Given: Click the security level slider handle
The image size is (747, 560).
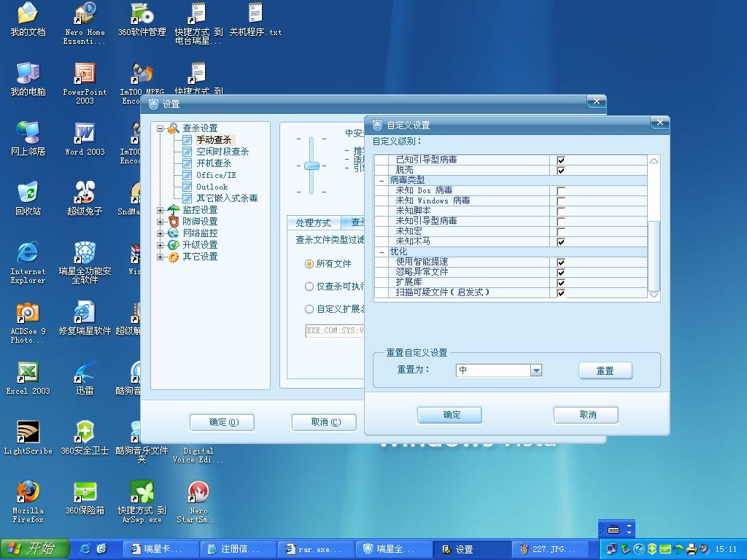Looking at the screenshot, I should (311, 166).
